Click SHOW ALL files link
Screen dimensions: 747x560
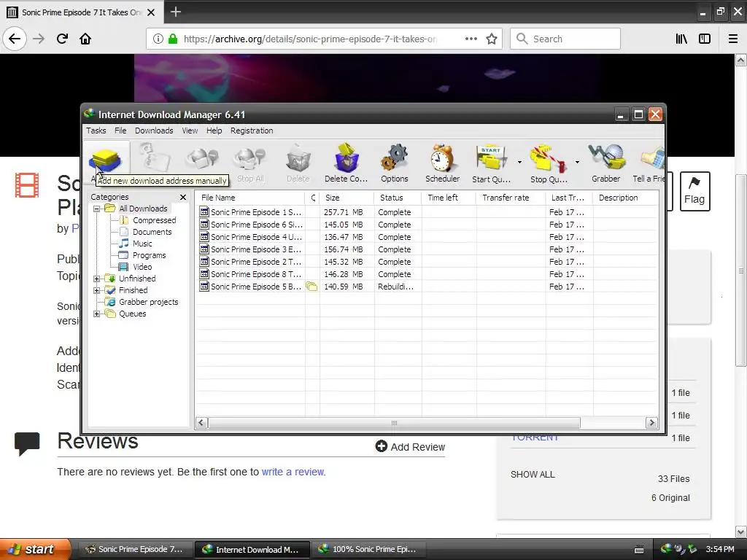click(533, 474)
